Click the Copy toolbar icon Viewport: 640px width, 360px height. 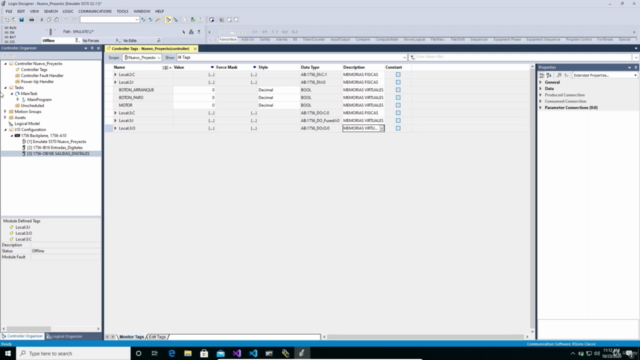(49, 20)
